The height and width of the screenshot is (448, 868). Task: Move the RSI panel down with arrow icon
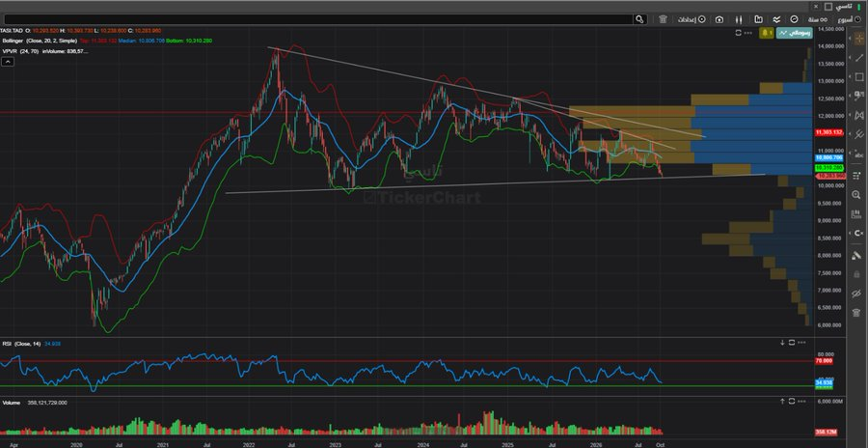click(783, 343)
